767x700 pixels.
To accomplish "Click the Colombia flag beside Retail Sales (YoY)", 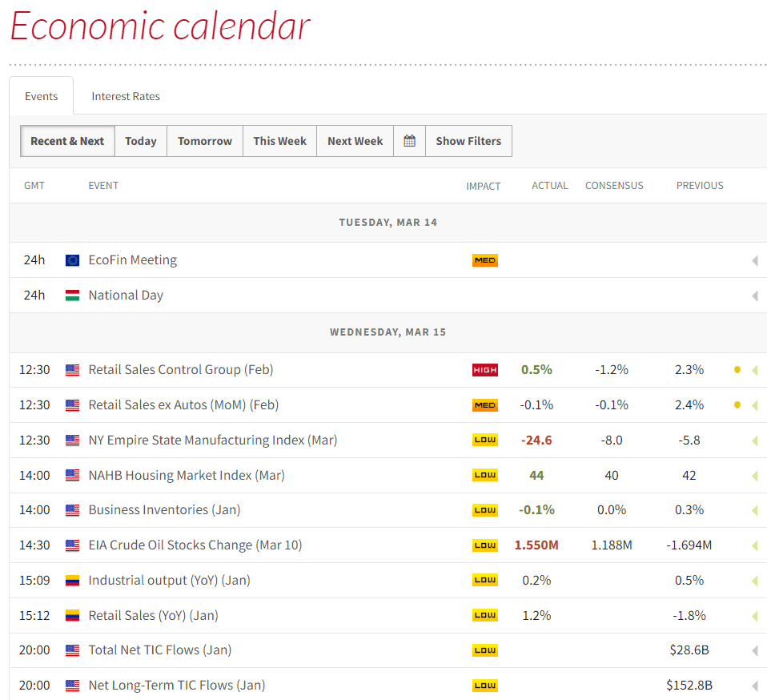I will click(72, 615).
